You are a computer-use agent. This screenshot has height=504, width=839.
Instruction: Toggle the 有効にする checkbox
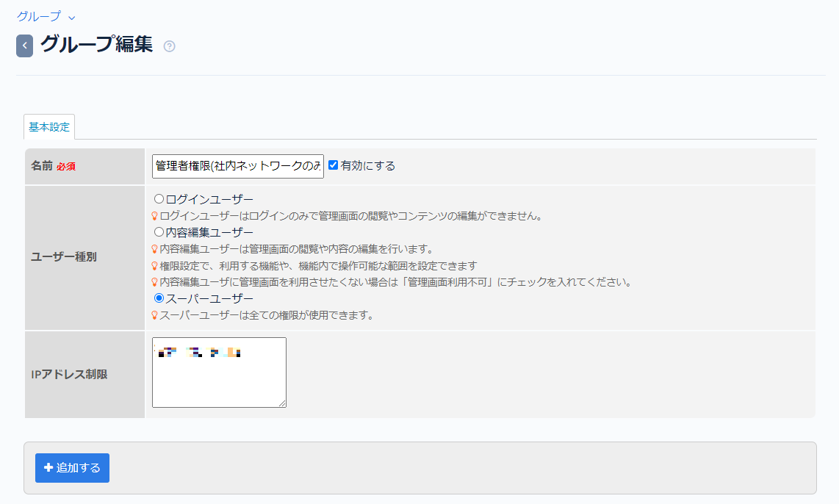[x=334, y=165]
